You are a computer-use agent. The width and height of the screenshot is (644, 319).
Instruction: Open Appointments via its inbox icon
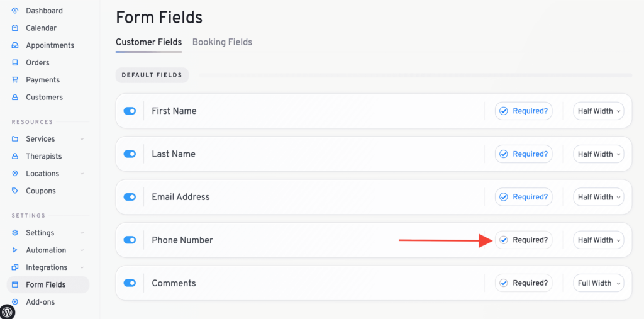click(15, 45)
